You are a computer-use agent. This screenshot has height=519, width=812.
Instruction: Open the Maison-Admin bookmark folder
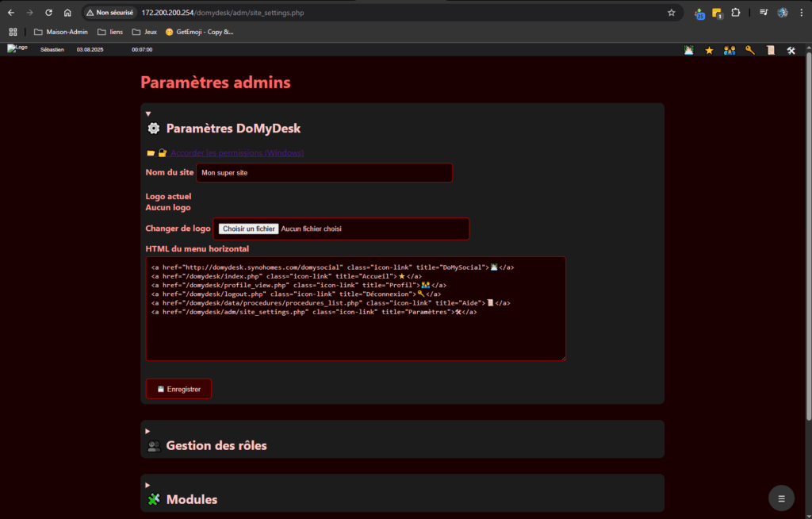coord(60,32)
